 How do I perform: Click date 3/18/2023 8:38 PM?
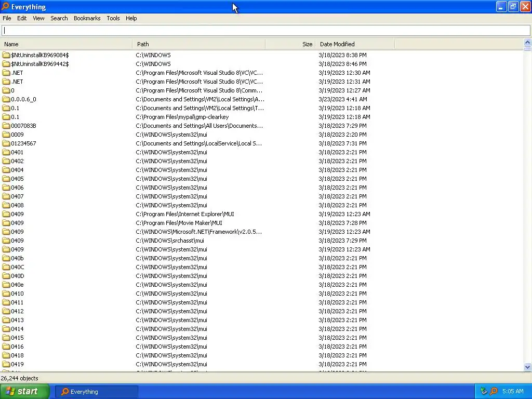tap(342, 55)
